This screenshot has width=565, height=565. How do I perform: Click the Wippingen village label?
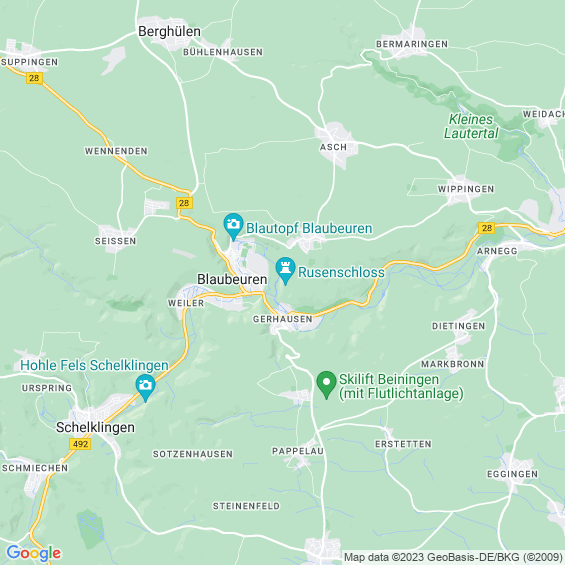pos(466,189)
